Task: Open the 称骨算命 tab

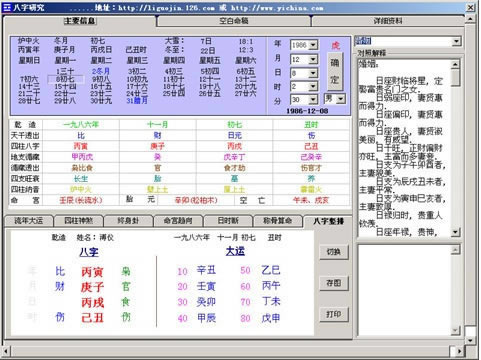Action: tap(277, 221)
